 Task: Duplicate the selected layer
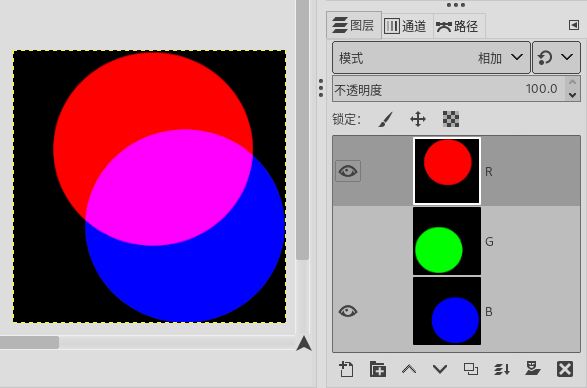[x=471, y=369]
